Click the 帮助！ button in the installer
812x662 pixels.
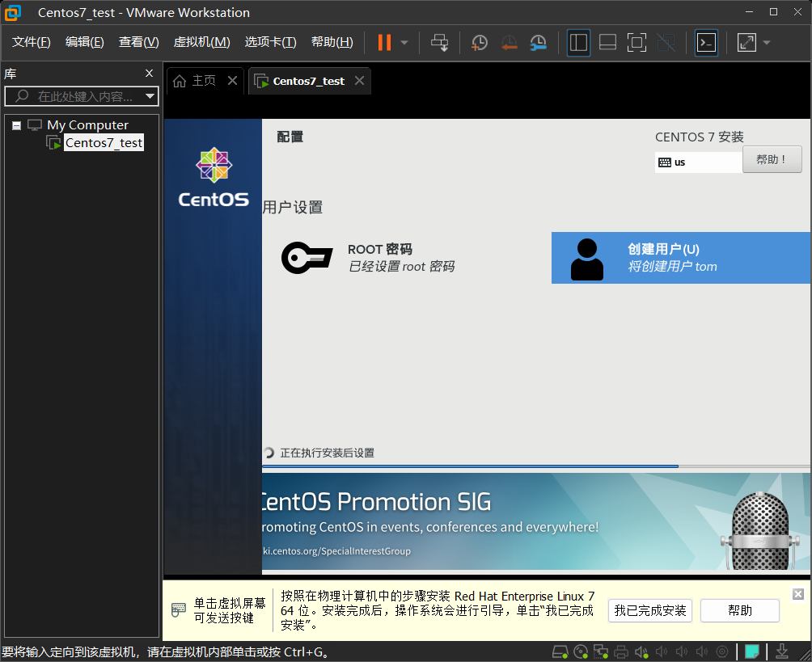coord(772,159)
